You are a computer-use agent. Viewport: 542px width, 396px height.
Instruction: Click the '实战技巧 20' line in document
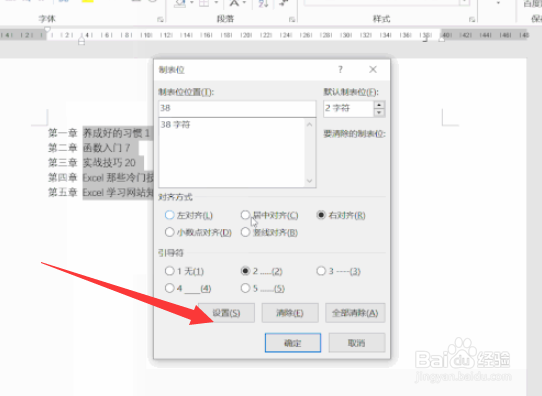pyautogui.click(x=109, y=163)
